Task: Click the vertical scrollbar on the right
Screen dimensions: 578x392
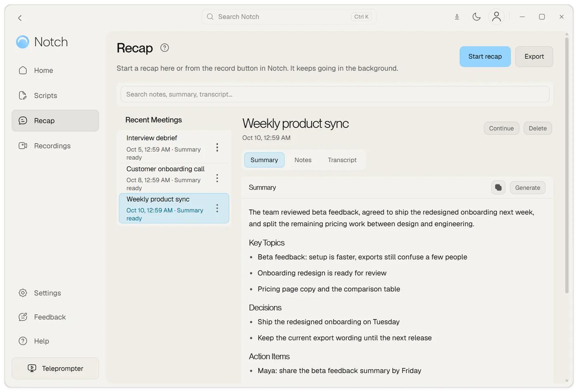Action: [567, 165]
